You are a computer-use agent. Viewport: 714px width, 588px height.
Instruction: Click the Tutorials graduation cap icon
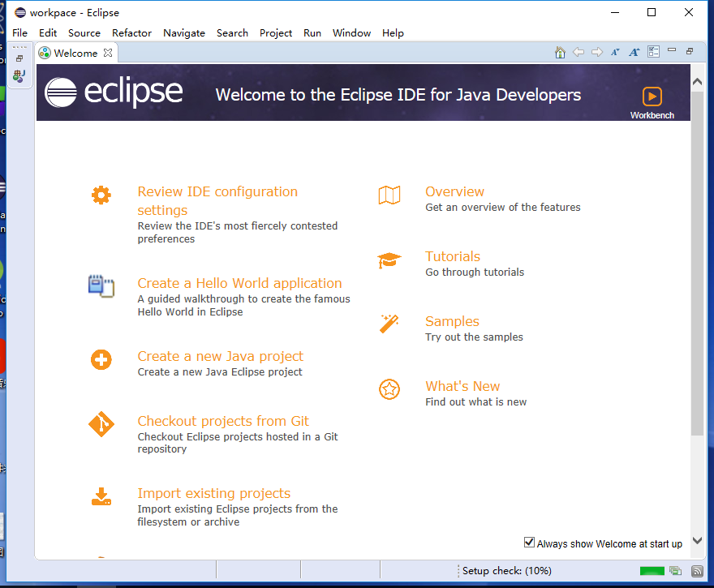click(389, 260)
